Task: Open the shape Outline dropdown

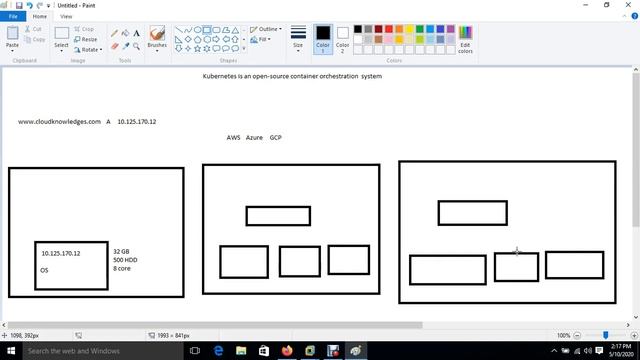Action: [266, 29]
